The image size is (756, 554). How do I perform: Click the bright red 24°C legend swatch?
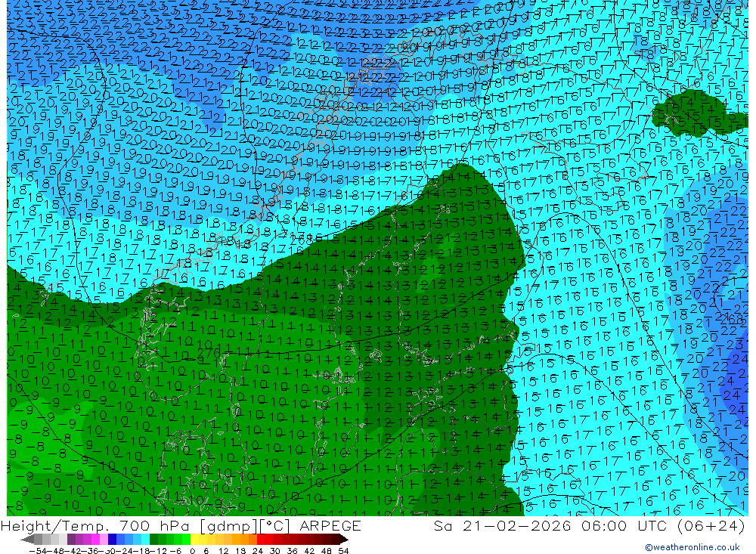coord(261,540)
